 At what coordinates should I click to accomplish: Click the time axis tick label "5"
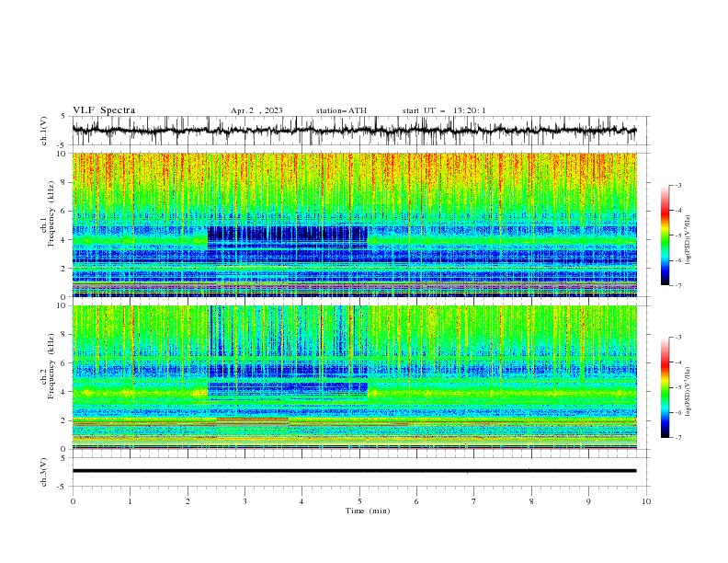tap(359, 501)
